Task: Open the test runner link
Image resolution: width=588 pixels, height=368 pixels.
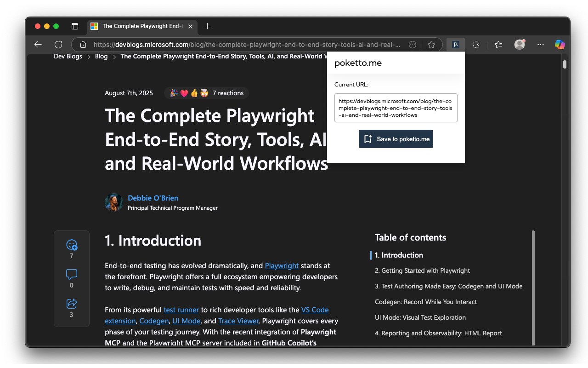Action: (181, 310)
